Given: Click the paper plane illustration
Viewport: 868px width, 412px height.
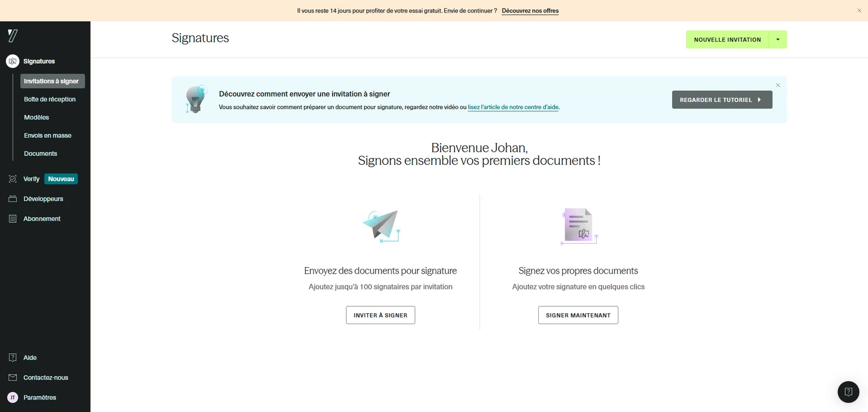Looking at the screenshot, I should pyautogui.click(x=381, y=226).
